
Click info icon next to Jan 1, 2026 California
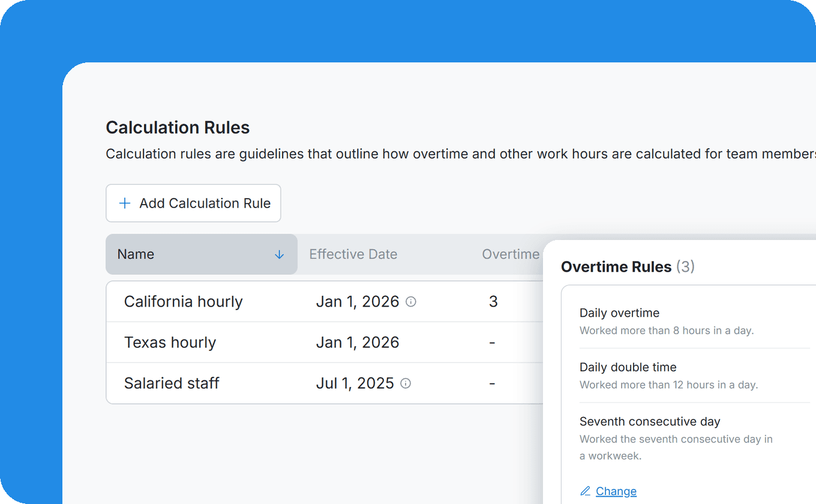(411, 302)
